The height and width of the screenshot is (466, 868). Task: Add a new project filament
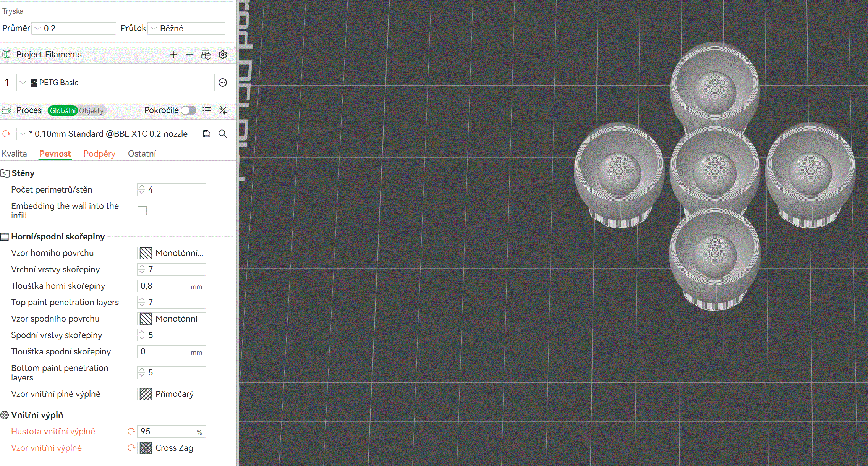(173, 55)
